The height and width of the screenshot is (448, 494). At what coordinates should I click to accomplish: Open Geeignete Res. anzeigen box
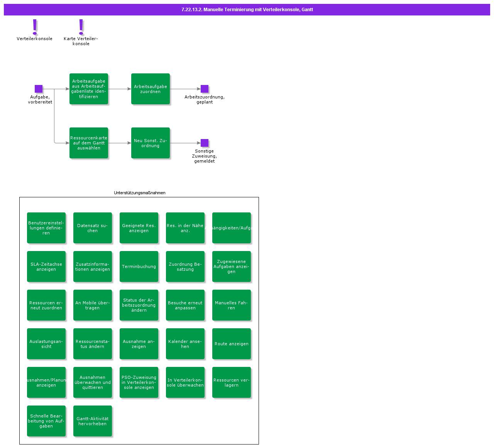click(139, 228)
